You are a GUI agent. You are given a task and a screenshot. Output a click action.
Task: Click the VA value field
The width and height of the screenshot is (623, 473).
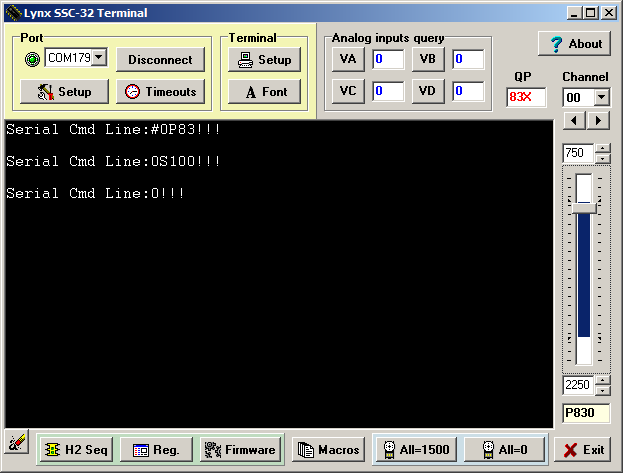click(388, 59)
